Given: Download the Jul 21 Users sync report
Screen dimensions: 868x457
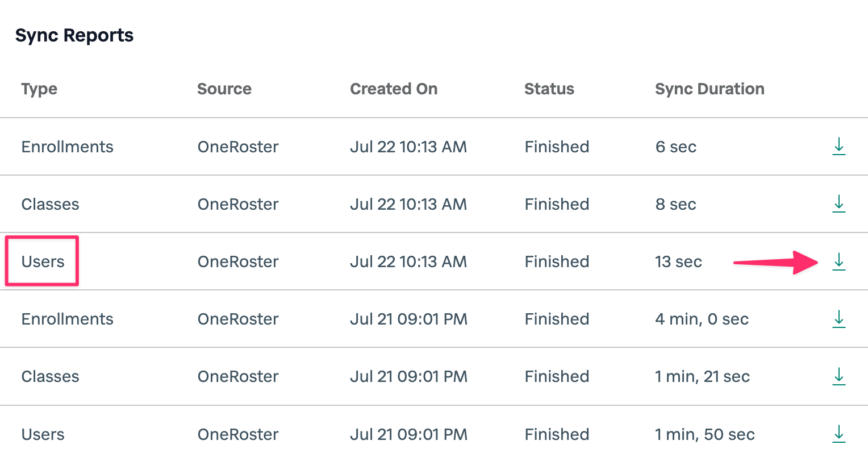Looking at the screenshot, I should tap(838, 434).
